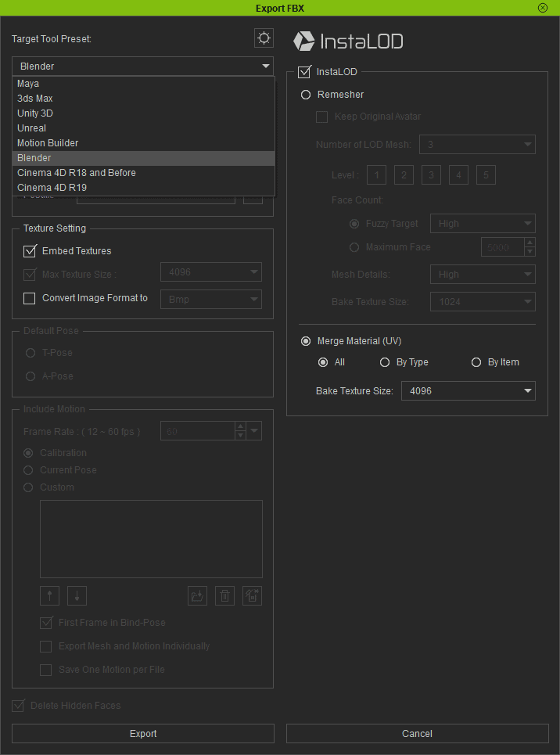
Task: Click the move motion up arrow icon
Action: pos(49,596)
